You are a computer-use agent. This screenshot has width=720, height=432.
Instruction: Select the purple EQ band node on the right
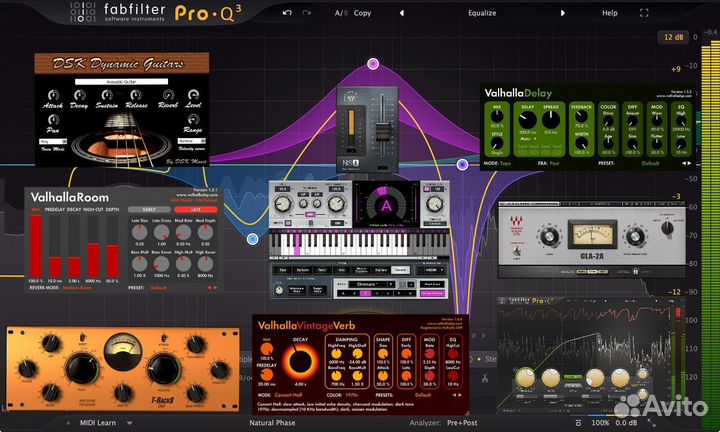(462, 164)
